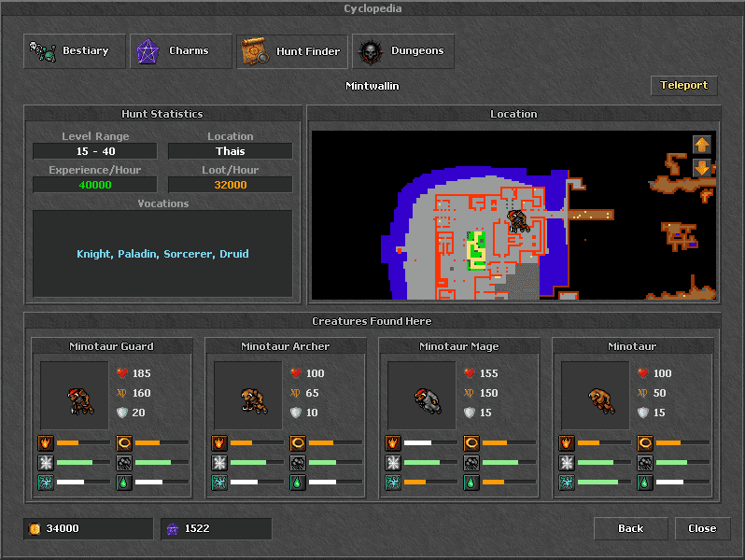Click the Mintwallin hunt title
This screenshot has height=560, width=745.
(372, 86)
